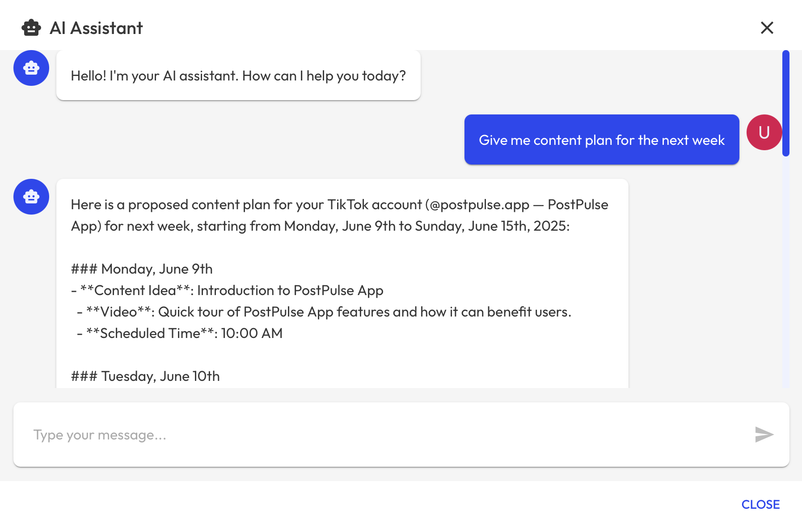The height and width of the screenshot is (532, 802).
Task: Click the Scheduled Time 10:00 AM line
Action: point(180,334)
